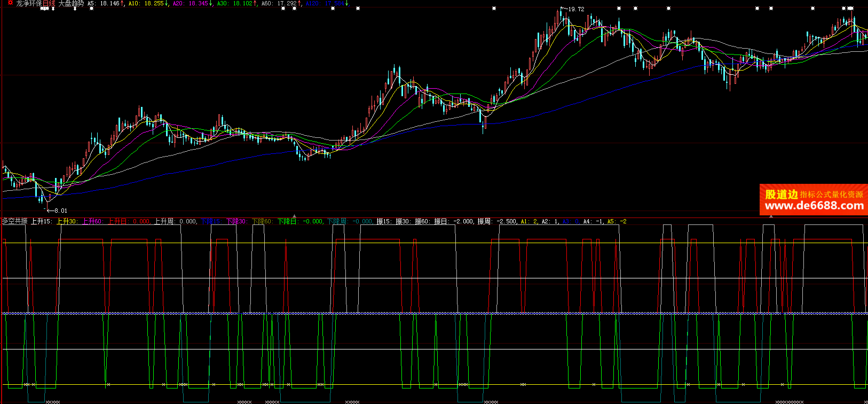Viewport: 868px width, 404px height.
Task: Click the 19.72 high price marker
Action: coord(575,9)
